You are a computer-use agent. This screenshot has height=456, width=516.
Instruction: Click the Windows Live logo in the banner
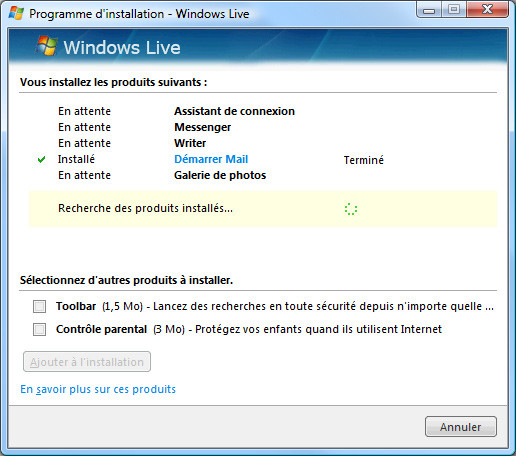tap(108, 47)
